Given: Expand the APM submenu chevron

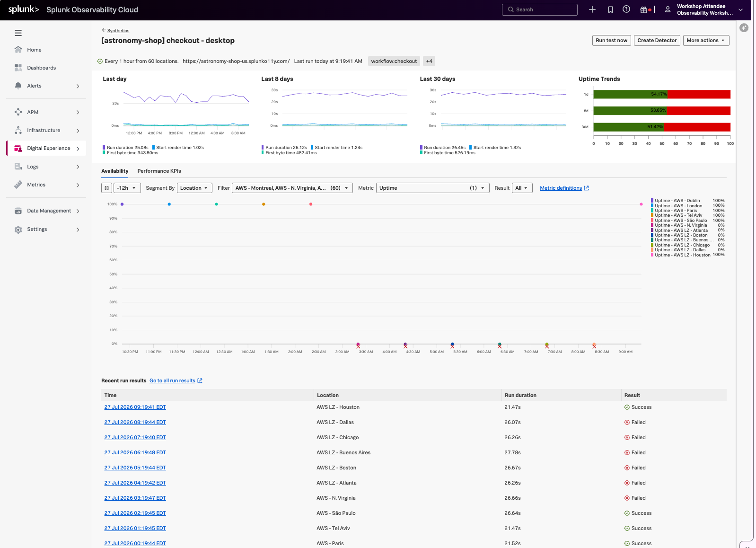Looking at the screenshot, I should point(78,113).
